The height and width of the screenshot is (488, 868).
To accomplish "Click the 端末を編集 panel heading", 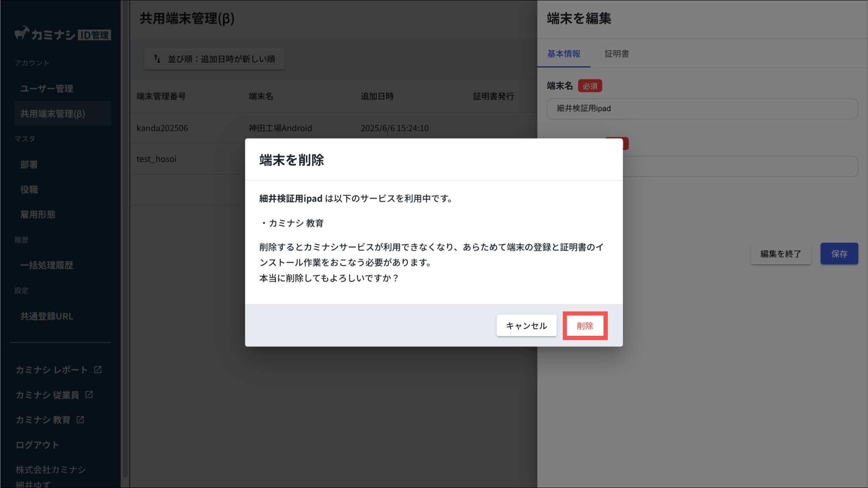I will 579,19.
